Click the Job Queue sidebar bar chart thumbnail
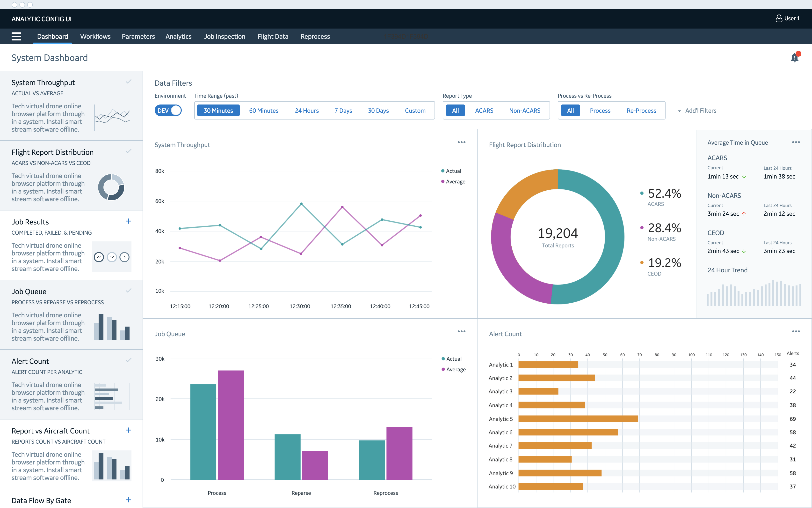 click(x=111, y=327)
